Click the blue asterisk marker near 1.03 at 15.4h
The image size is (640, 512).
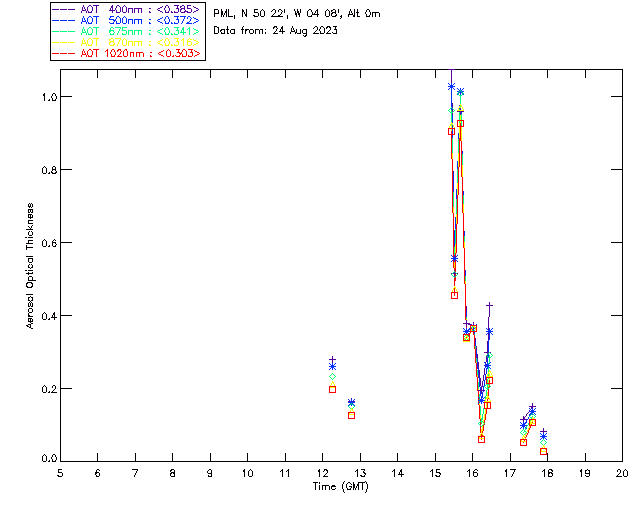pos(451,87)
